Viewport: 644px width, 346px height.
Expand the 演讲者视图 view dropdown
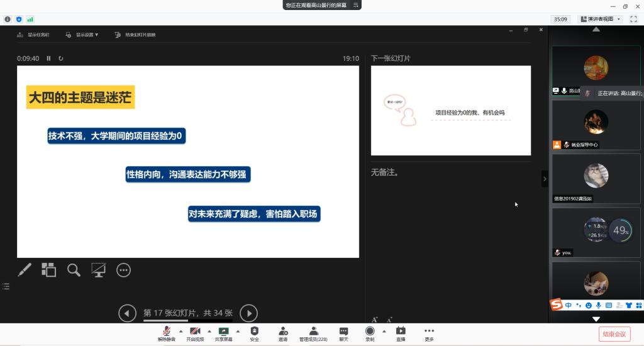coord(600,19)
